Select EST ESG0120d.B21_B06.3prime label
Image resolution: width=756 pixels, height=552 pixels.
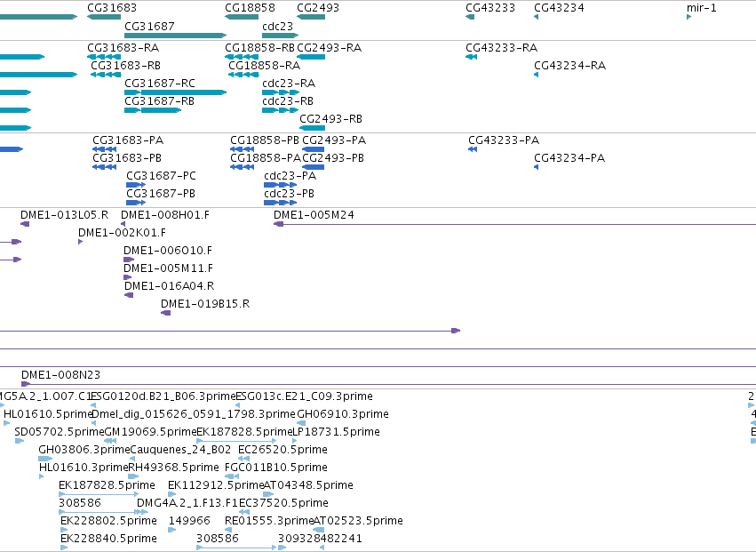(163, 396)
